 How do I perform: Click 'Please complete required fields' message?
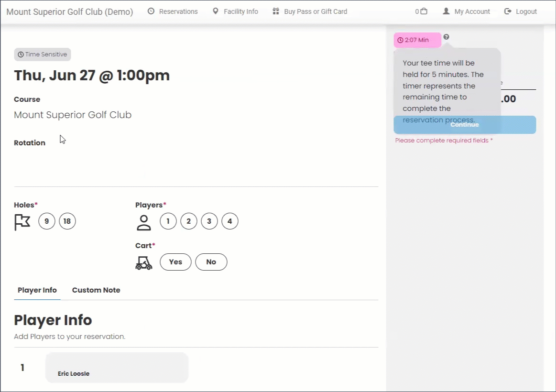coord(444,141)
